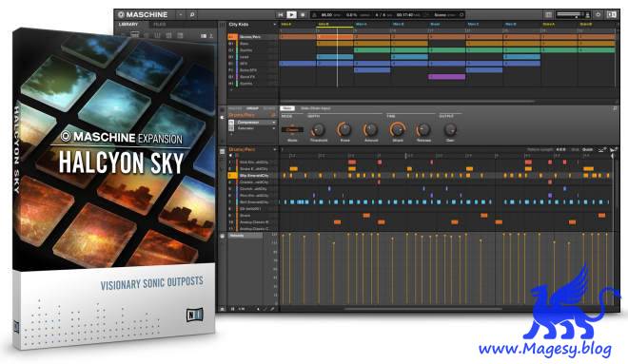Click the NI logo in top-right corner
Image resolution: width=628 pixels, height=364 pixels.
tap(612, 14)
